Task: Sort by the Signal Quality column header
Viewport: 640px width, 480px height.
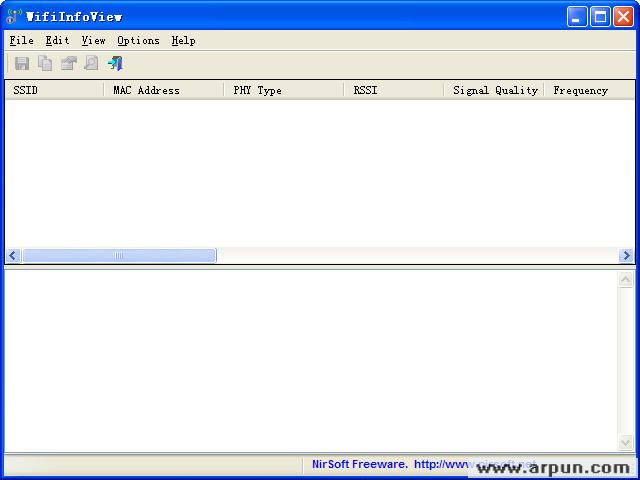Action: click(494, 90)
